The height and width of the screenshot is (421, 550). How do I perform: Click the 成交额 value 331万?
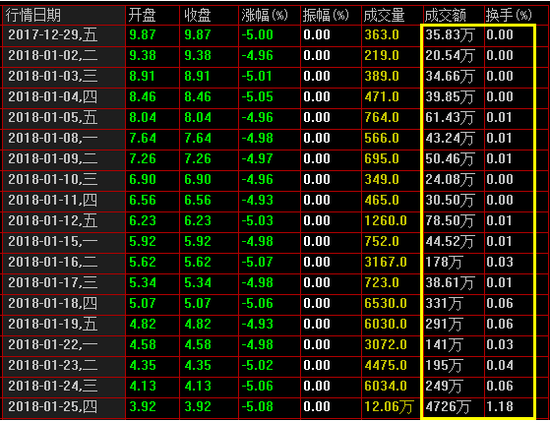[444, 303]
